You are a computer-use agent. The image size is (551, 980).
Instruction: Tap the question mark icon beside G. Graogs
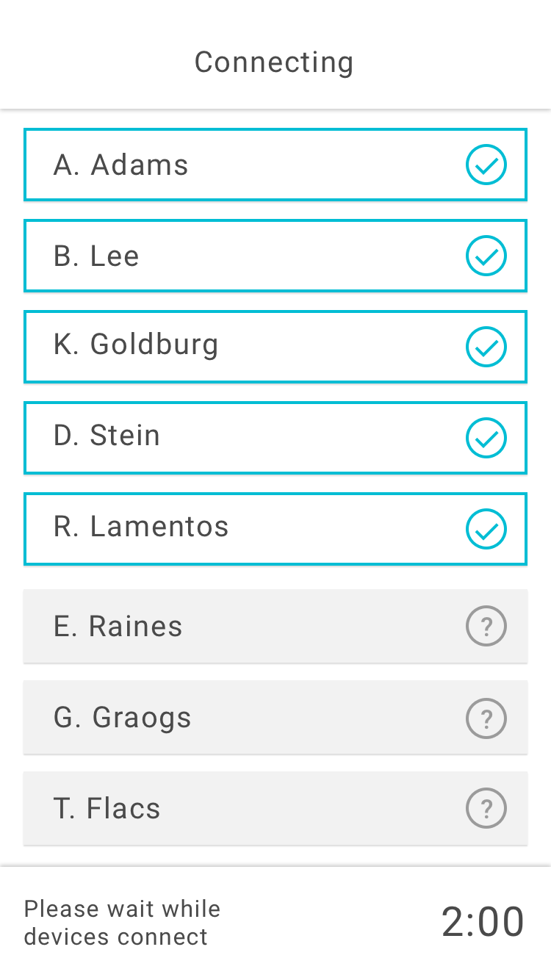[486, 718]
